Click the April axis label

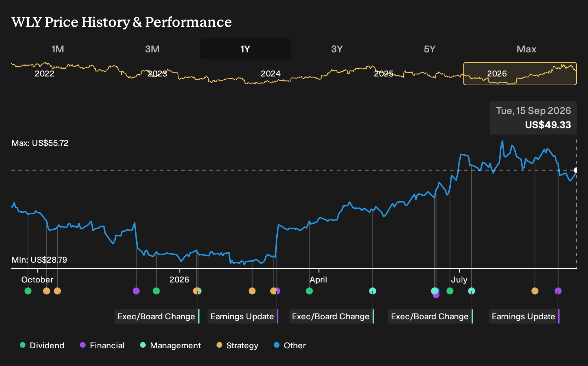click(x=318, y=280)
